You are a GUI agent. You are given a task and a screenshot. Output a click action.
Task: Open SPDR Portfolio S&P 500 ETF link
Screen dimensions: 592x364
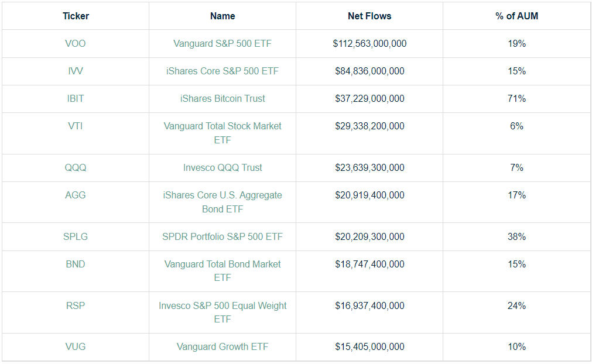pos(223,237)
